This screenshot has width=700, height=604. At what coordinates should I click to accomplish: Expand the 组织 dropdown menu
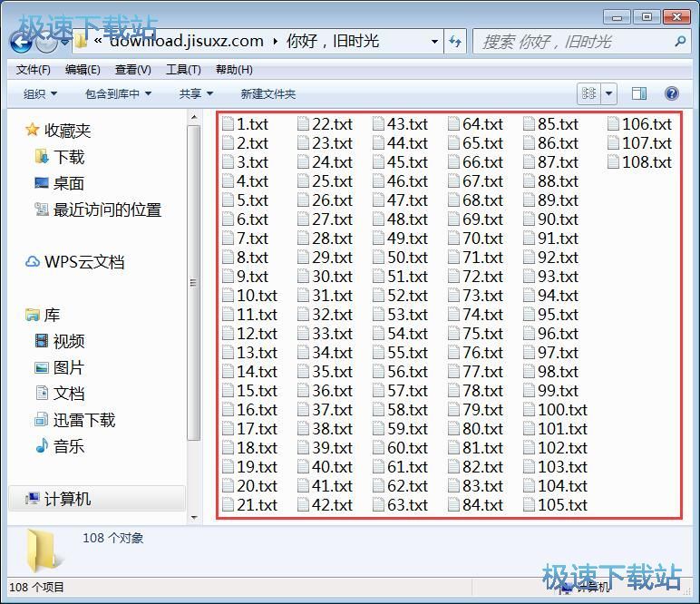coord(40,93)
